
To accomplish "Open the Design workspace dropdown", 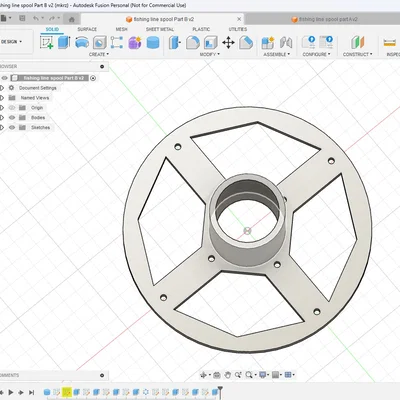I will pyautogui.click(x=11, y=42).
